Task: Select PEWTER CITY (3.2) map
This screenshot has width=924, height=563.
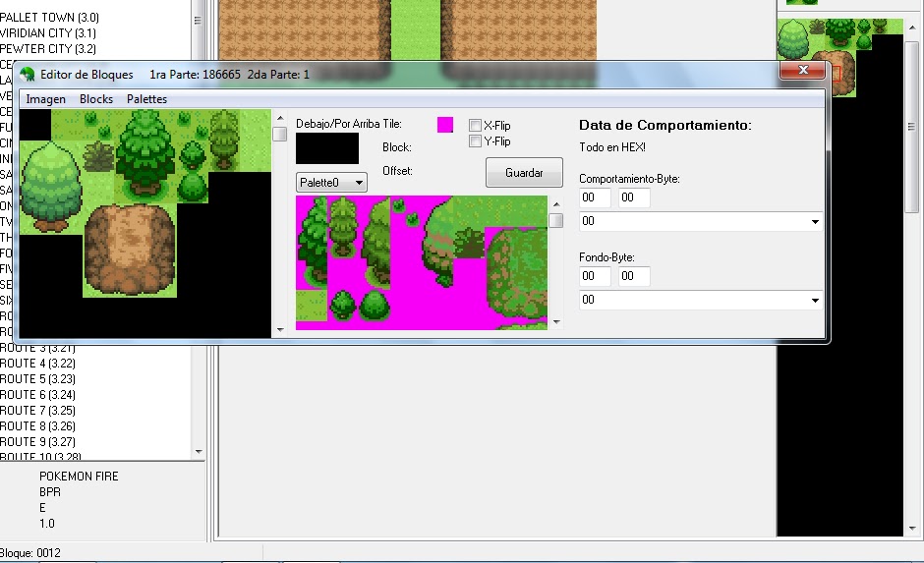Action: pyautogui.click(x=48, y=49)
